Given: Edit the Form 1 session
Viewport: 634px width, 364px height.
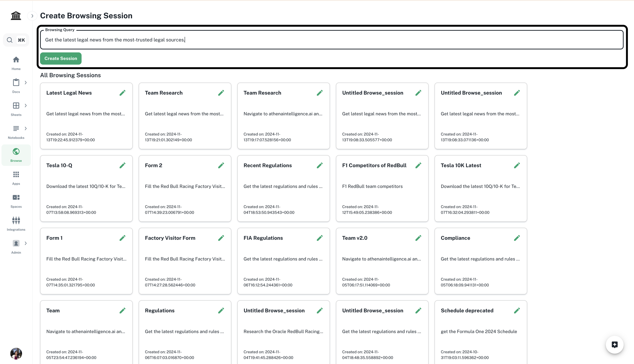Looking at the screenshot, I should [x=122, y=238].
